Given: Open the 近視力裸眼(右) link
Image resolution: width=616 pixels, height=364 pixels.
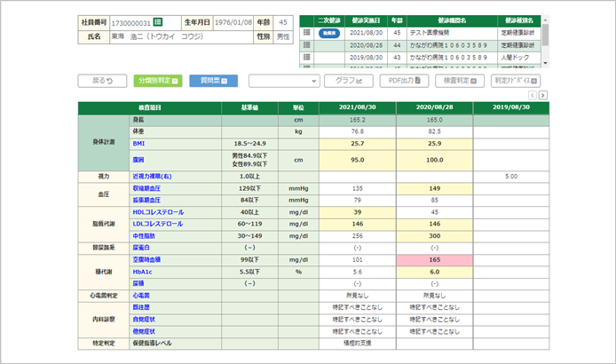Looking at the screenshot, I should tap(152, 177).
